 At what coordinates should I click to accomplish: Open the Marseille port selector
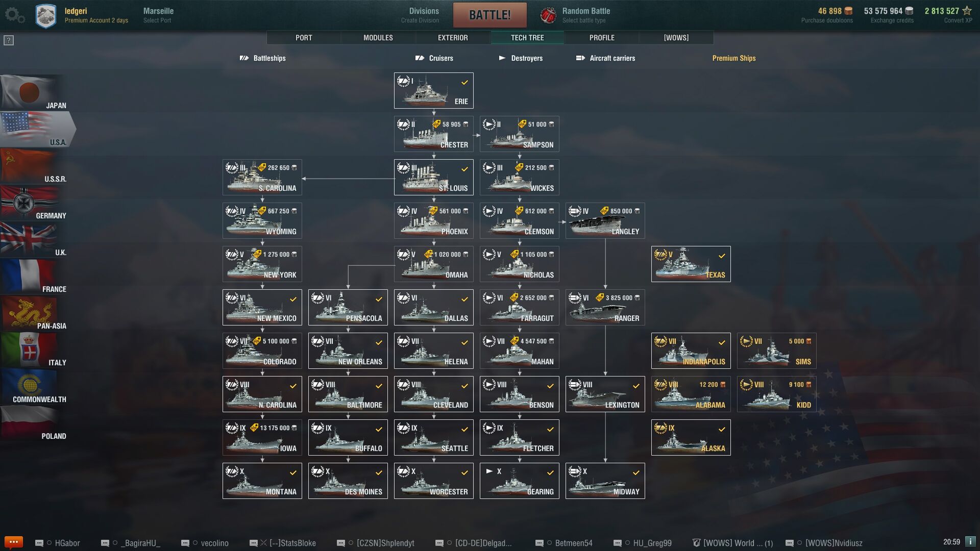[158, 15]
